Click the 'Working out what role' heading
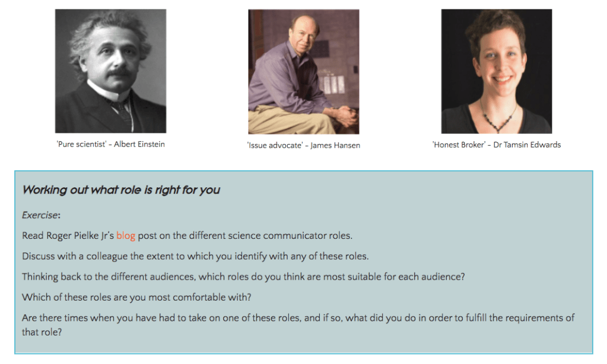Viewport: 607px width, 364px height. pos(121,190)
